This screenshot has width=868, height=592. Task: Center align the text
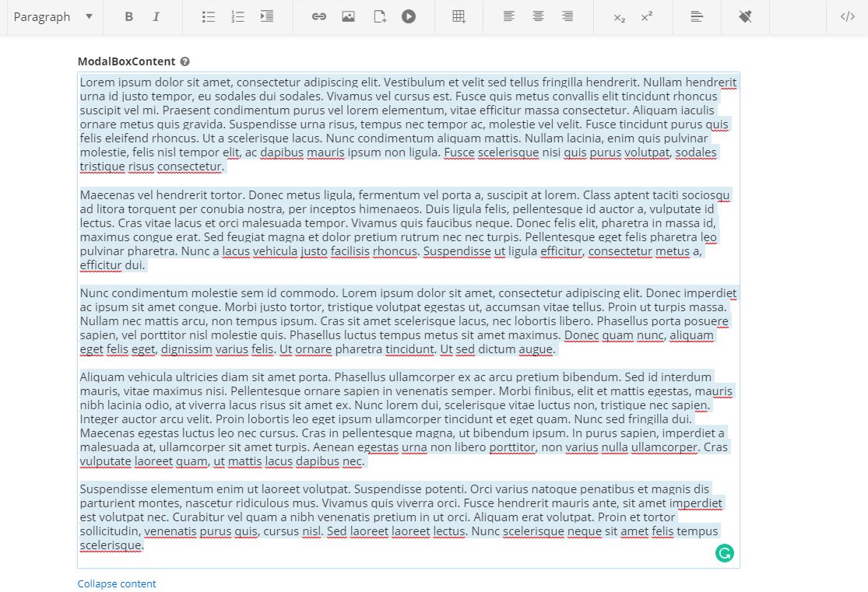tap(538, 16)
